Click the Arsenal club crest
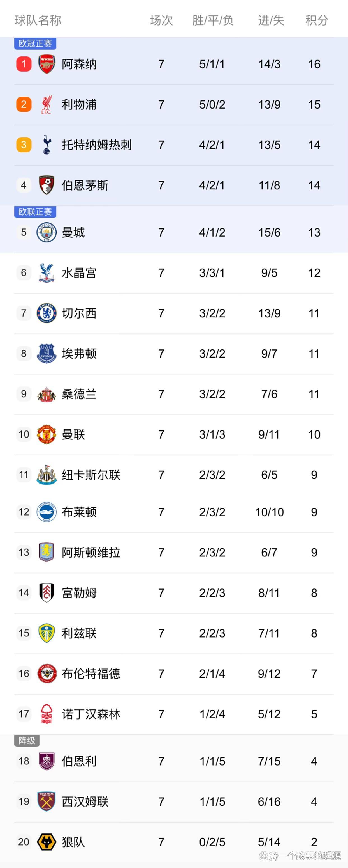Screen dimensions: 348x868 click(x=47, y=64)
